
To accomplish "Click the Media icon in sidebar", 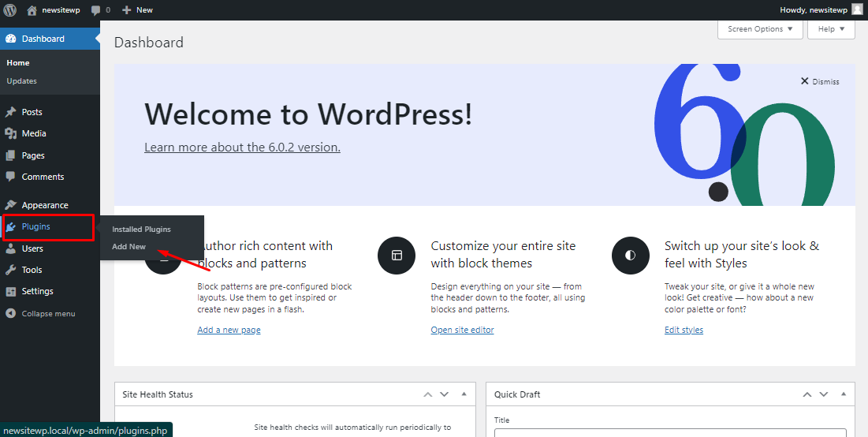I will pyautogui.click(x=11, y=133).
